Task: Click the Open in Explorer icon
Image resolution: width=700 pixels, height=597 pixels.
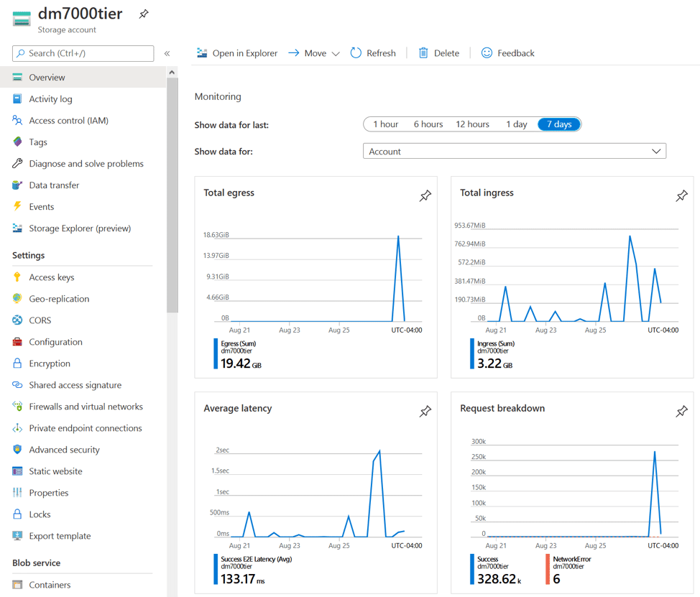Action: click(x=202, y=53)
